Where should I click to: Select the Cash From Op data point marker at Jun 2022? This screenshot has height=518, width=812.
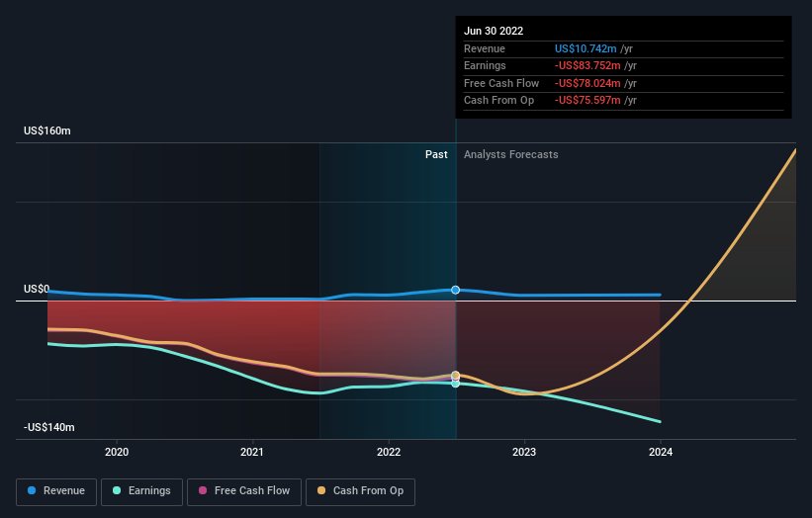pyautogui.click(x=455, y=376)
